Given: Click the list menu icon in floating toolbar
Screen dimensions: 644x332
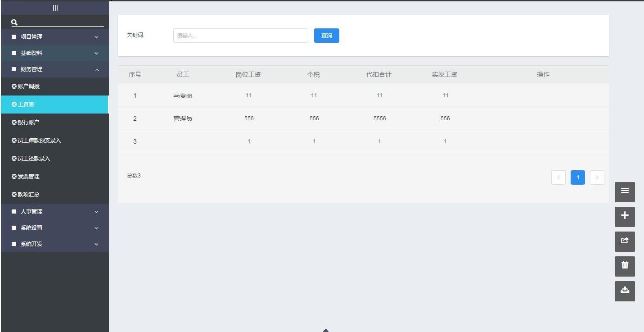Looking at the screenshot, I should point(625,192).
